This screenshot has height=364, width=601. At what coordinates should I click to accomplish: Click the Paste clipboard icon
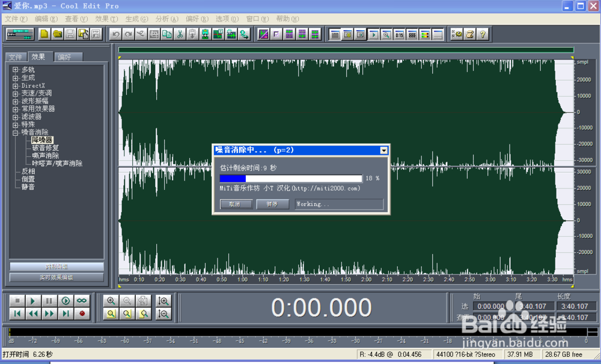pos(192,34)
